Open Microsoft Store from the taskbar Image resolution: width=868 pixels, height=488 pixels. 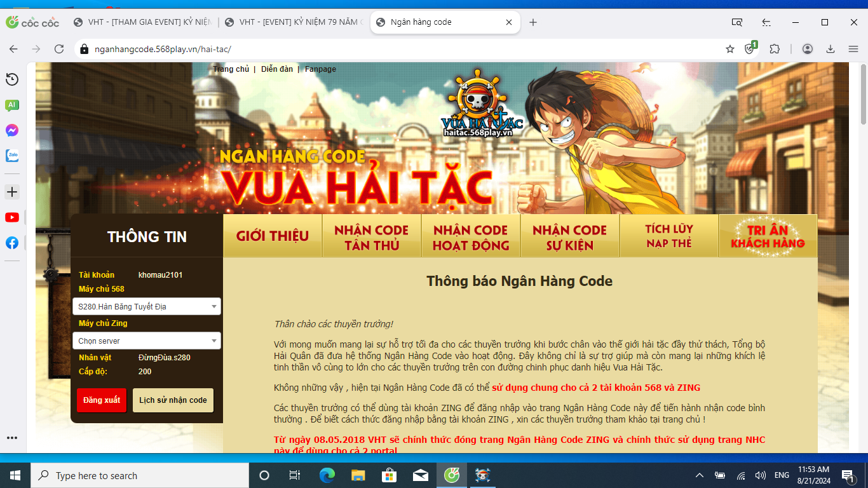point(390,475)
